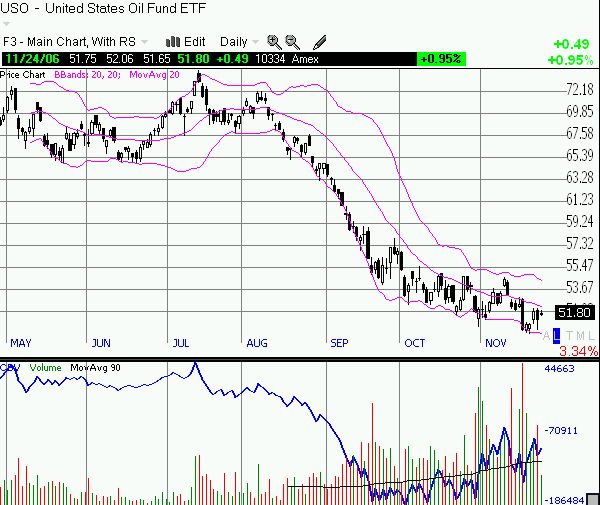The height and width of the screenshot is (505, 600).
Task: Click the green Volume indicator label
Action: tap(46, 368)
